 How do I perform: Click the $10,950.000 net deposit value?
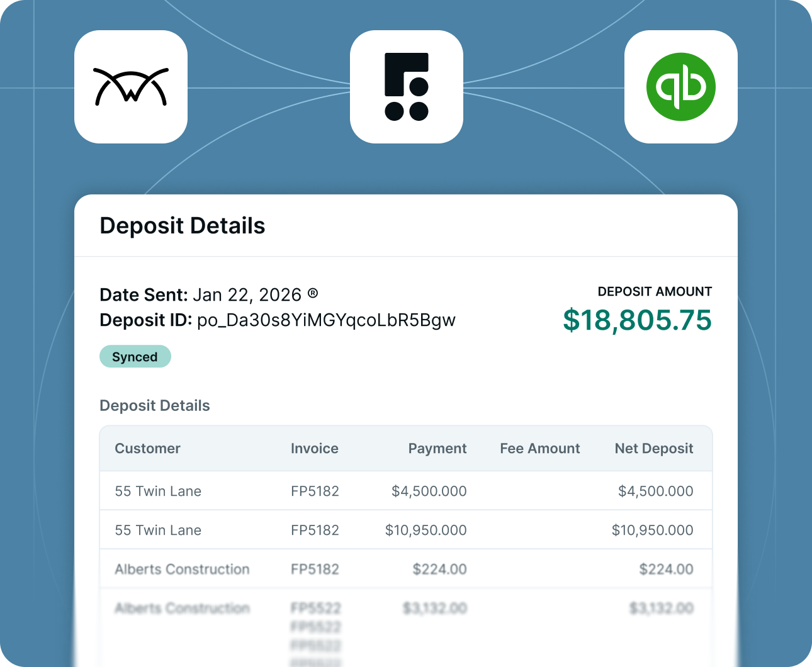click(653, 530)
